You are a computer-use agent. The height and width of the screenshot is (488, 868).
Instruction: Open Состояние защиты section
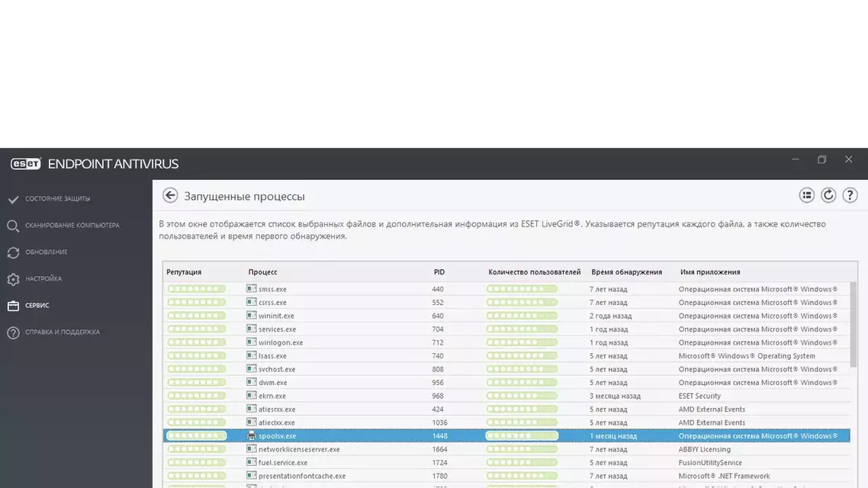tap(57, 198)
